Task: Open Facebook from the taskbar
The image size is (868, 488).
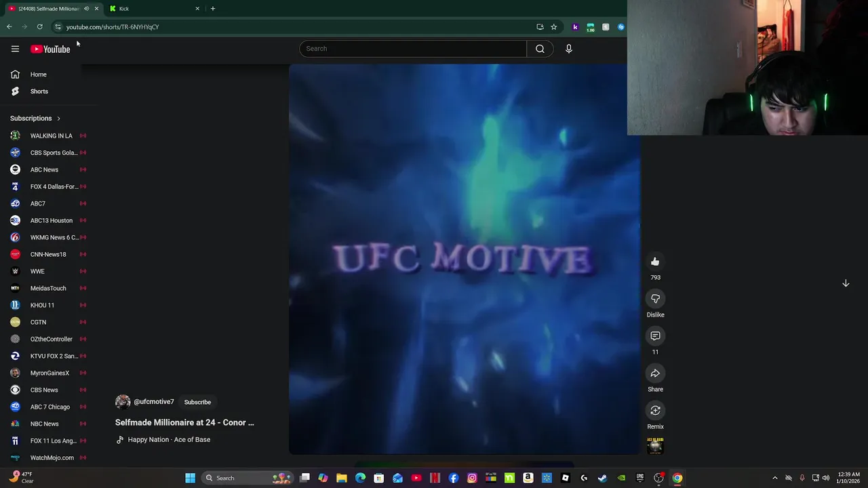Action: tap(454, 478)
